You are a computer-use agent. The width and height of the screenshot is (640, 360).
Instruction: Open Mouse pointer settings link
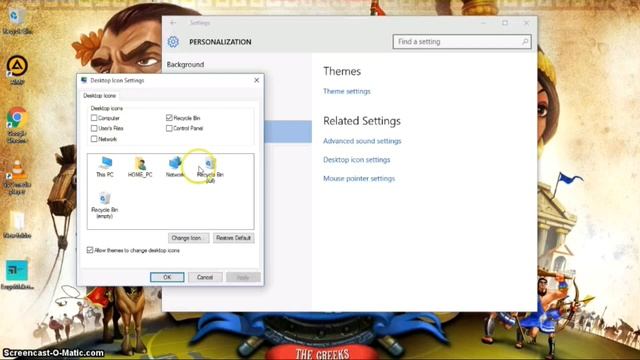(359, 179)
